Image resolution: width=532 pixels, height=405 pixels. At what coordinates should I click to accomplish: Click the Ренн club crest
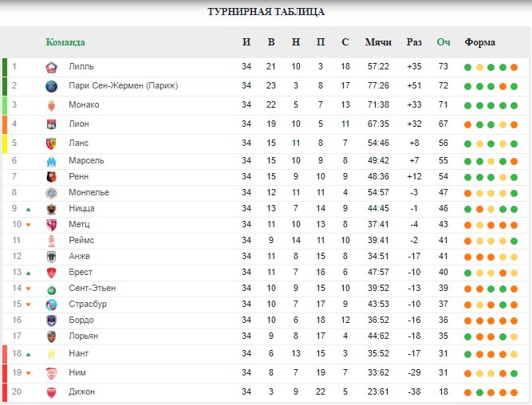(x=51, y=177)
